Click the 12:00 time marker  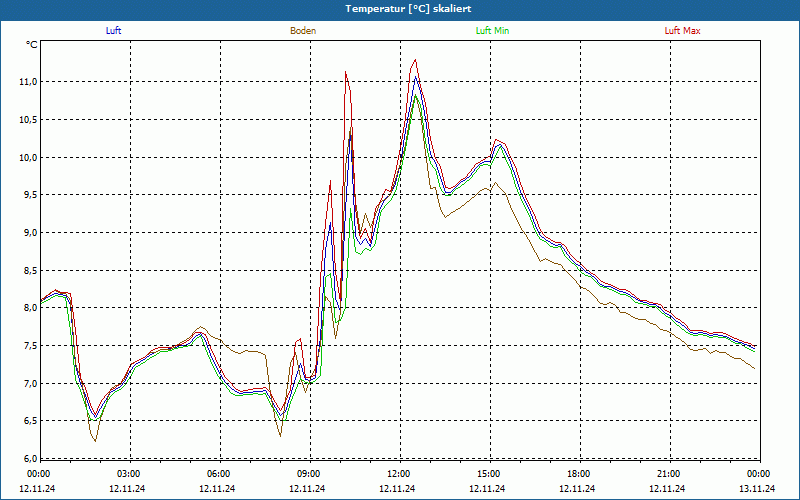point(398,474)
